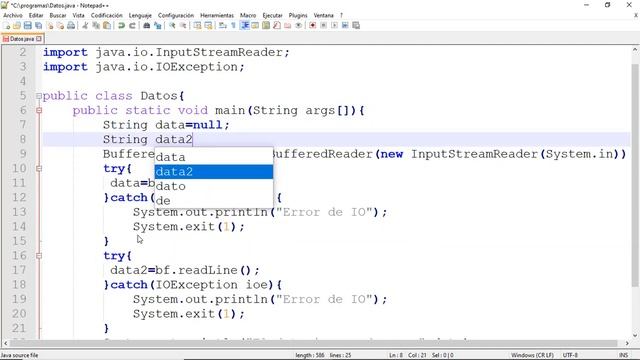
Task: Open the Editar menu
Action: click(36, 15)
